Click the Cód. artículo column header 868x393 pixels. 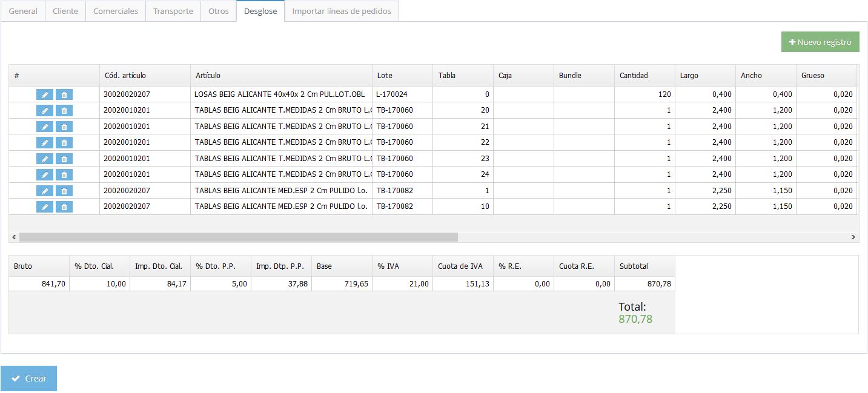(x=145, y=76)
